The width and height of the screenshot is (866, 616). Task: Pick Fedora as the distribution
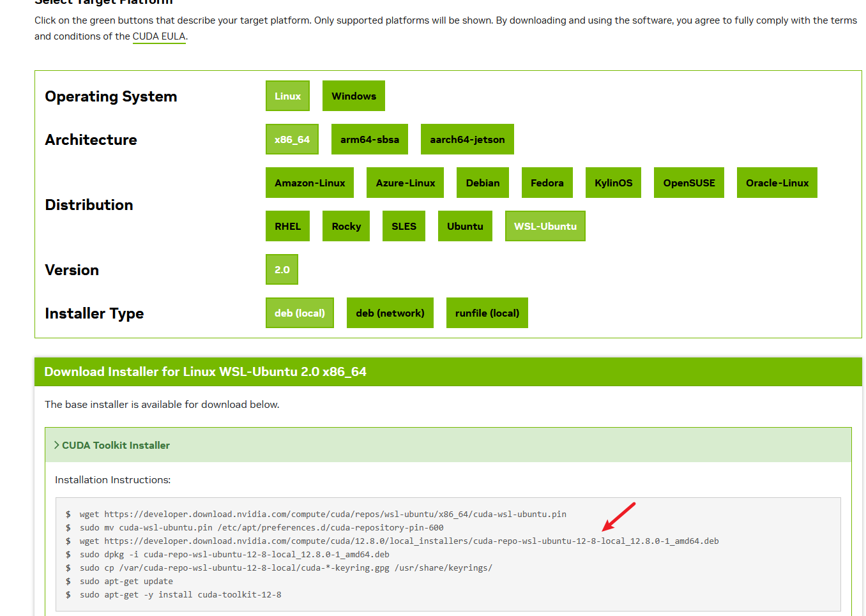pyautogui.click(x=547, y=183)
